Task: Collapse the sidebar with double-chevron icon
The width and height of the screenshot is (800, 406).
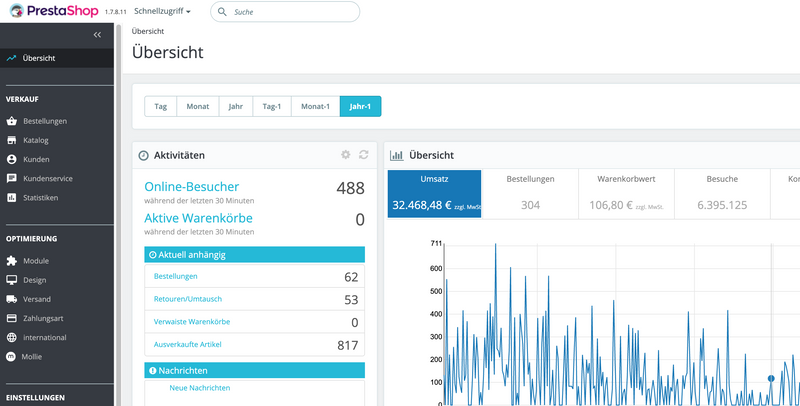Action: click(x=97, y=34)
